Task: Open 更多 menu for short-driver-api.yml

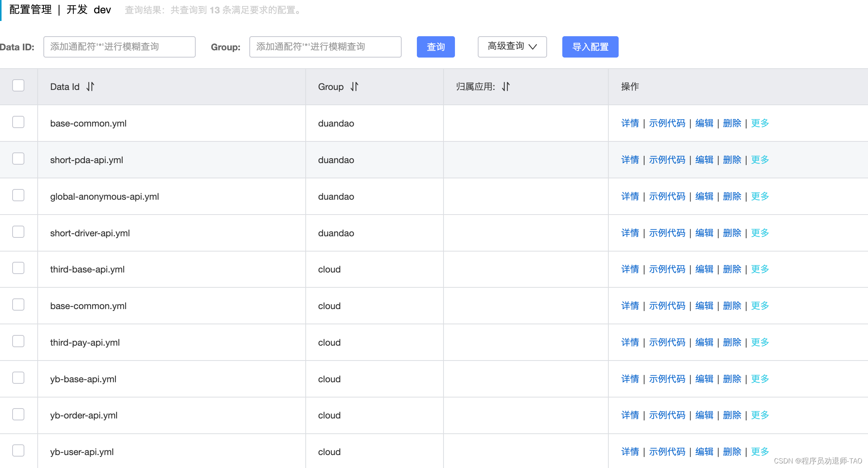Action: 760,233
